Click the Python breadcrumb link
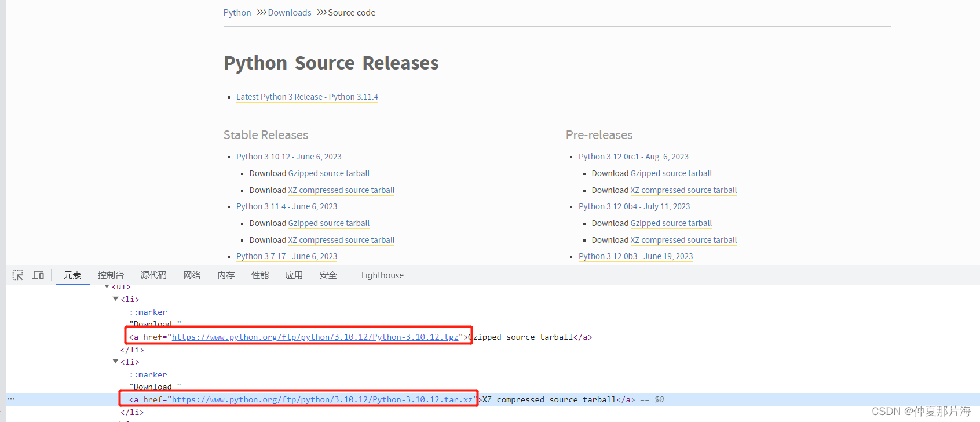The image size is (980, 422). coord(237,13)
